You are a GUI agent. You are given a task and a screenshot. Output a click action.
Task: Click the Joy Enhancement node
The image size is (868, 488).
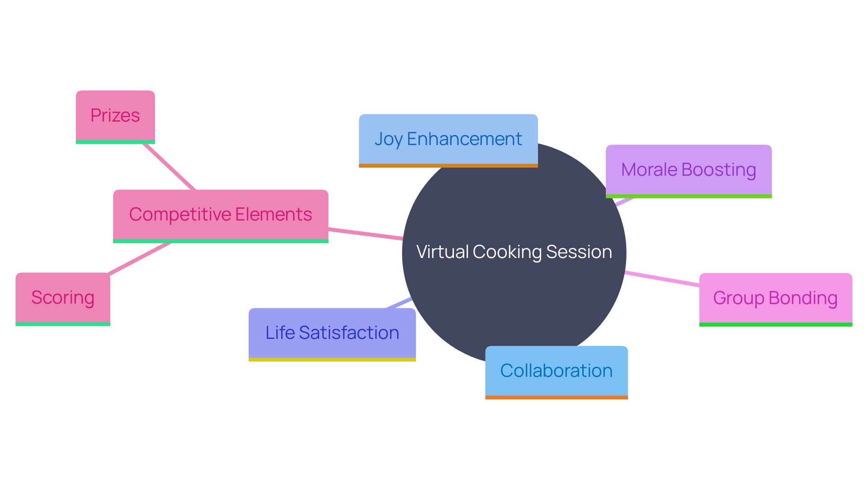coord(445,138)
